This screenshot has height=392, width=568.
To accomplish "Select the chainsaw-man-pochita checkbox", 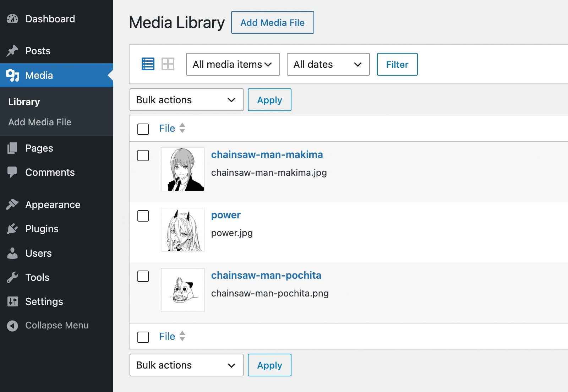I will click(143, 276).
